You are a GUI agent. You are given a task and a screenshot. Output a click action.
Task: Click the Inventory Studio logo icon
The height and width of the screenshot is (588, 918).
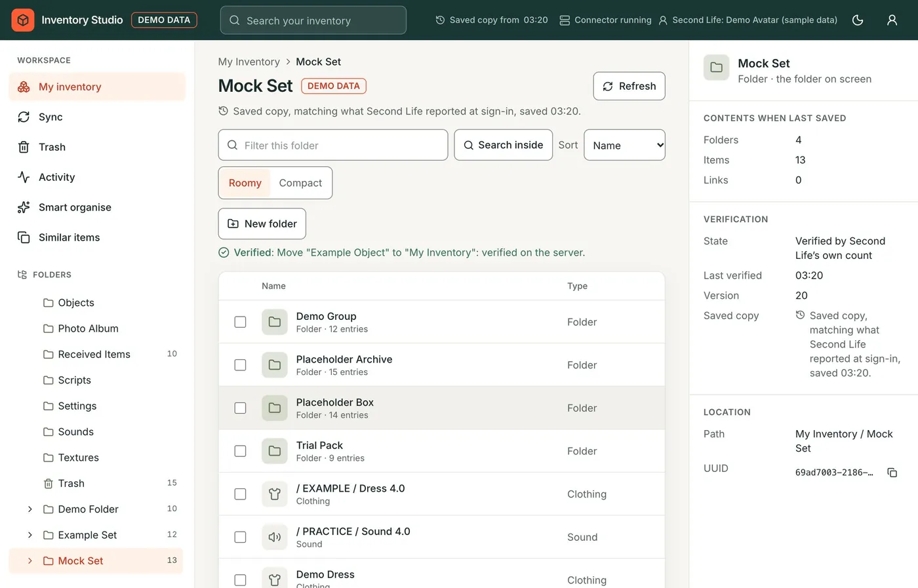click(x=23, y=20)
